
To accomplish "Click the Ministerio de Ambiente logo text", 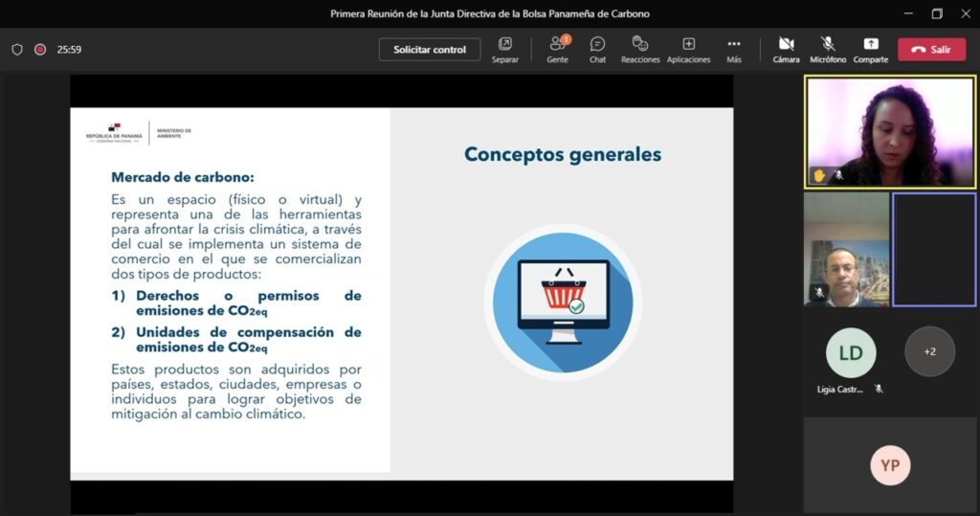I will click(174, 133).
